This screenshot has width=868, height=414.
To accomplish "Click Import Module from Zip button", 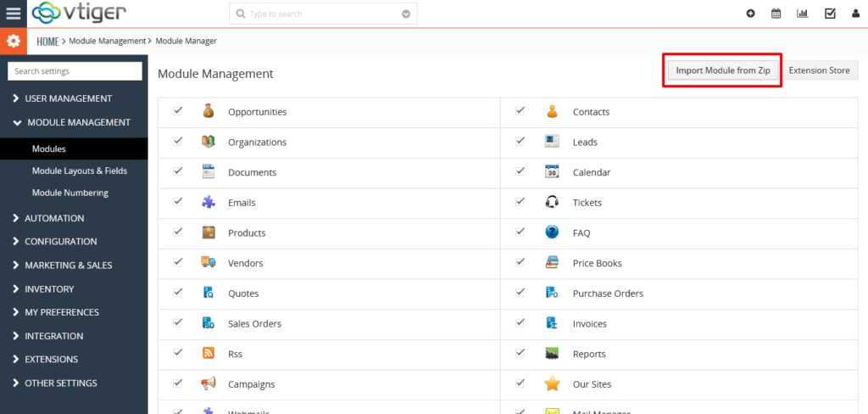I will tap(722, 70).
